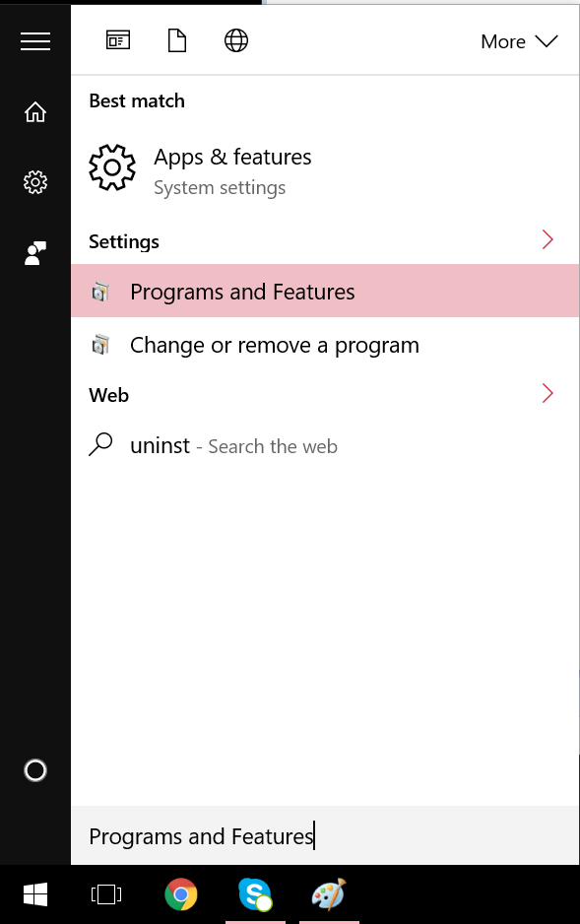The image size is (580, 924).
Task: Expand the Web results section
Action: coord(548,393)
